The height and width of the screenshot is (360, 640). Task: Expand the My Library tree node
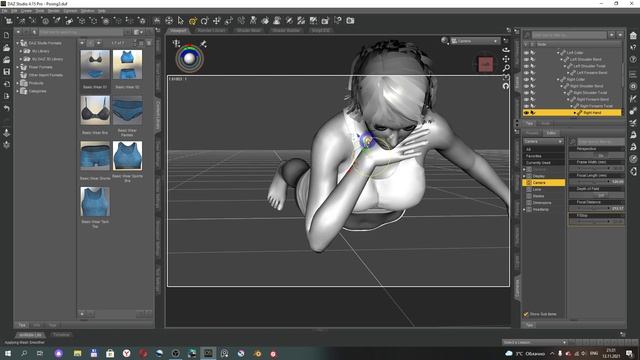pyautogui.click(x=21, y=51)
